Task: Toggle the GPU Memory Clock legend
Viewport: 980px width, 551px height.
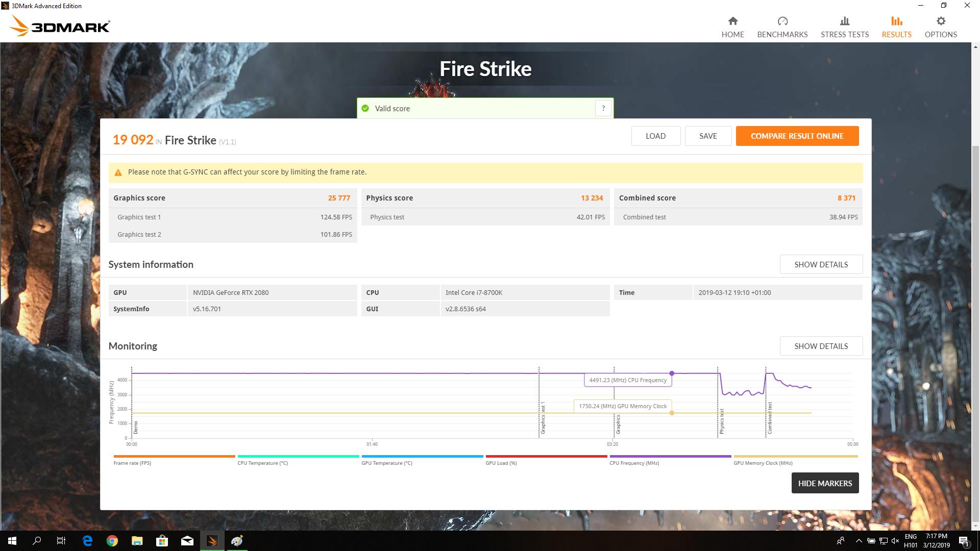Action: [795, 460]
